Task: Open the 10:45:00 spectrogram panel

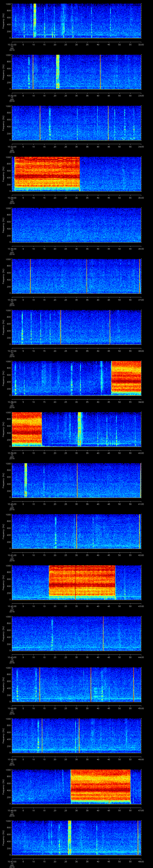Action: coord(77,735)
